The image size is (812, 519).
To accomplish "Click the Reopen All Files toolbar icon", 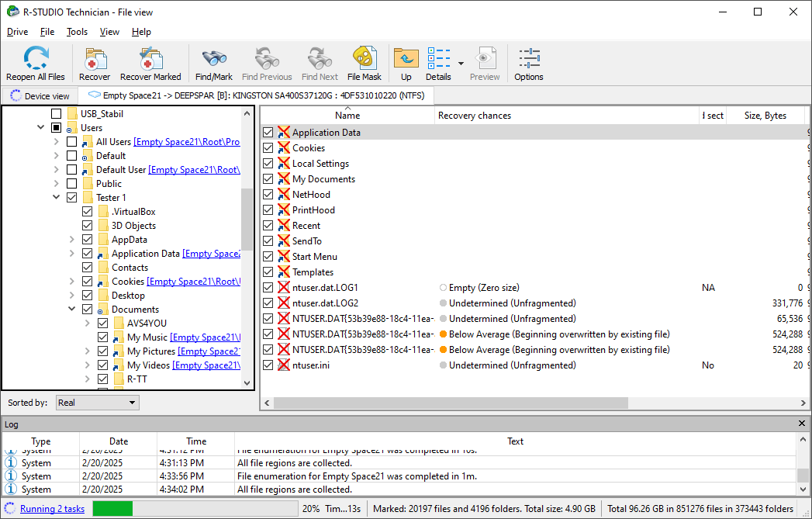I will (35, 58).
